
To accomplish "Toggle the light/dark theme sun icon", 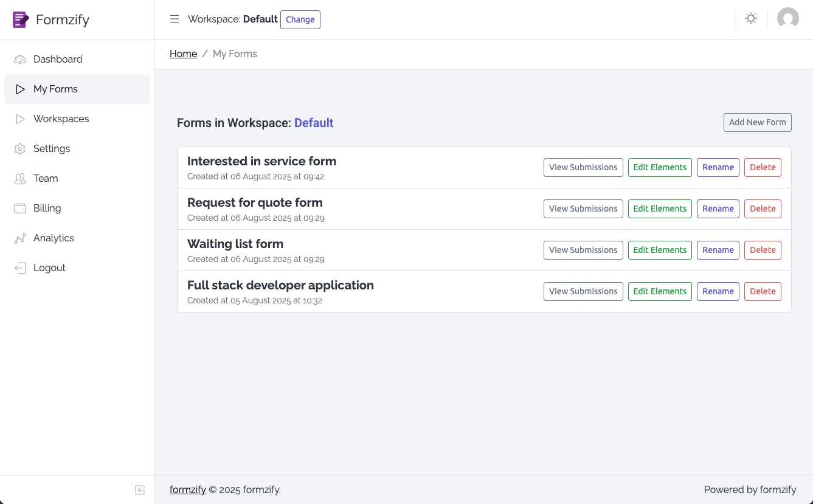I will coord(751,19).
